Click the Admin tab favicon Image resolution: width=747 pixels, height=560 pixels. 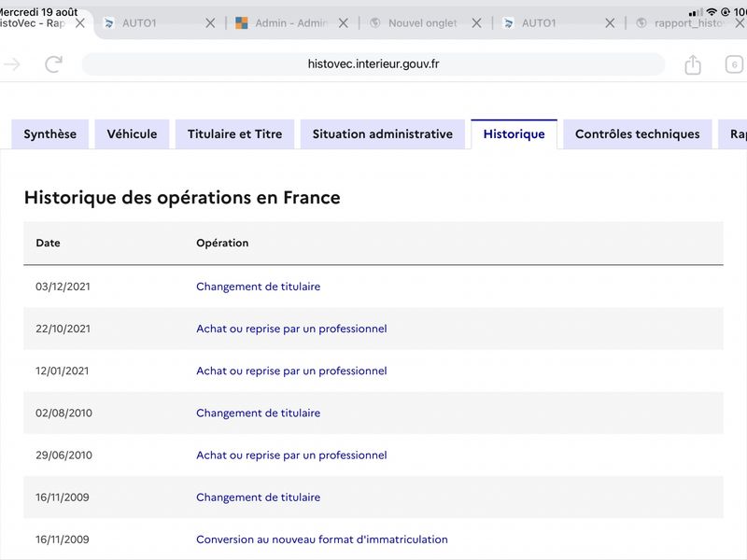point(242,22)
